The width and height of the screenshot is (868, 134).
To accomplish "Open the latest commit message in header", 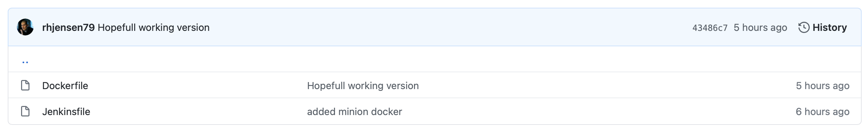I will pyautogui.click(x=153, y=27).
